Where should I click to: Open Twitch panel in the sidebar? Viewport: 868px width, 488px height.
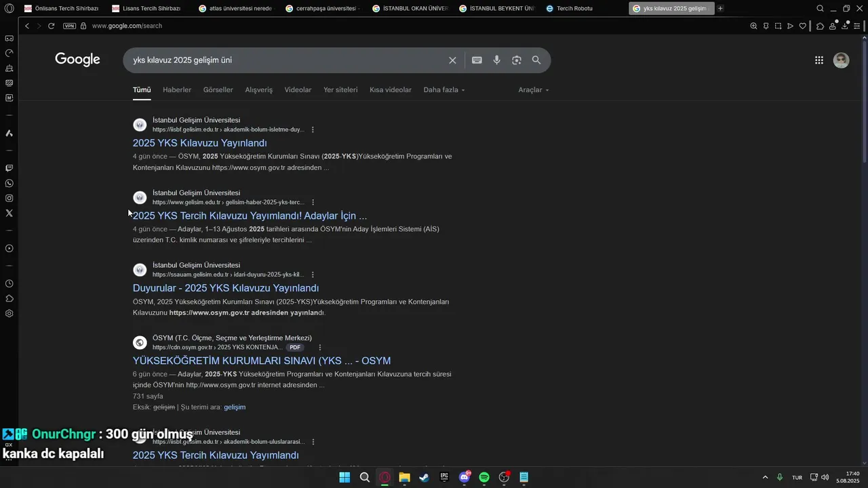(9, 168)
